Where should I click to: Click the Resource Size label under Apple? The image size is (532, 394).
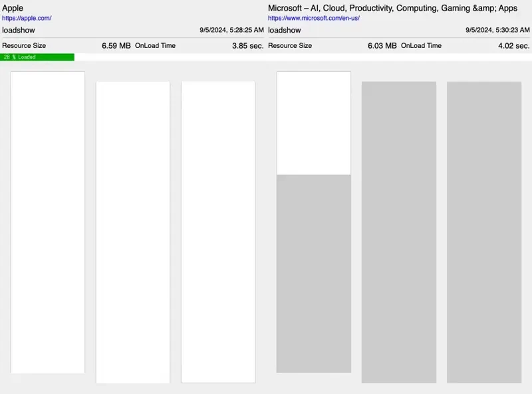click(x=24, y=45)
